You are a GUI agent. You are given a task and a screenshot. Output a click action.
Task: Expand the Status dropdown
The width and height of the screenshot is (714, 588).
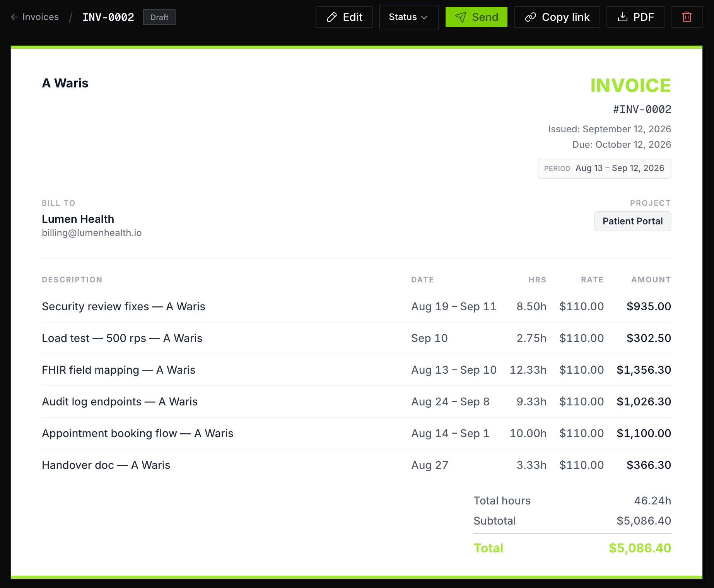(x=408, y=17)
